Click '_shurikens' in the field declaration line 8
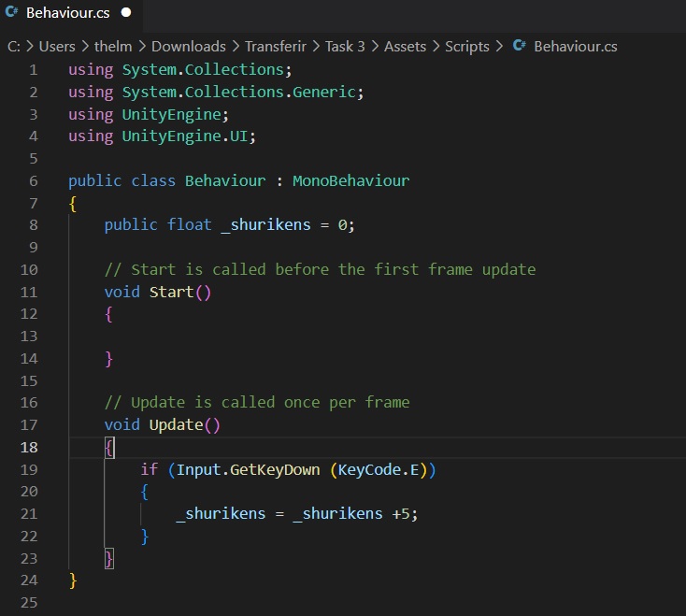This screenshot has height=616, width=686. (x=266, y=225)
